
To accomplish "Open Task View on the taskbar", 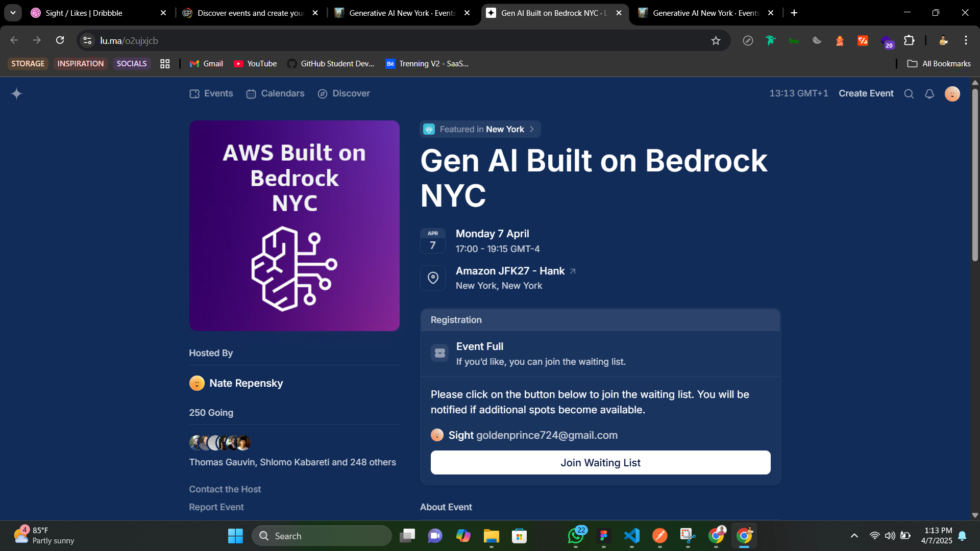I will 407,536.
